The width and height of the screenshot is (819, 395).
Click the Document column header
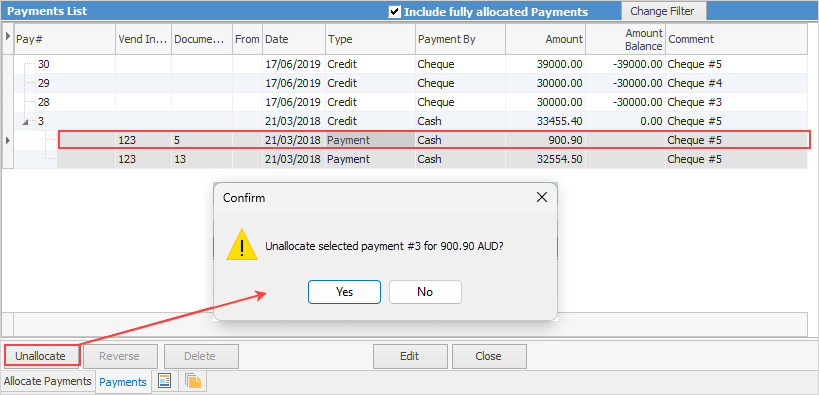click(202, 39)
